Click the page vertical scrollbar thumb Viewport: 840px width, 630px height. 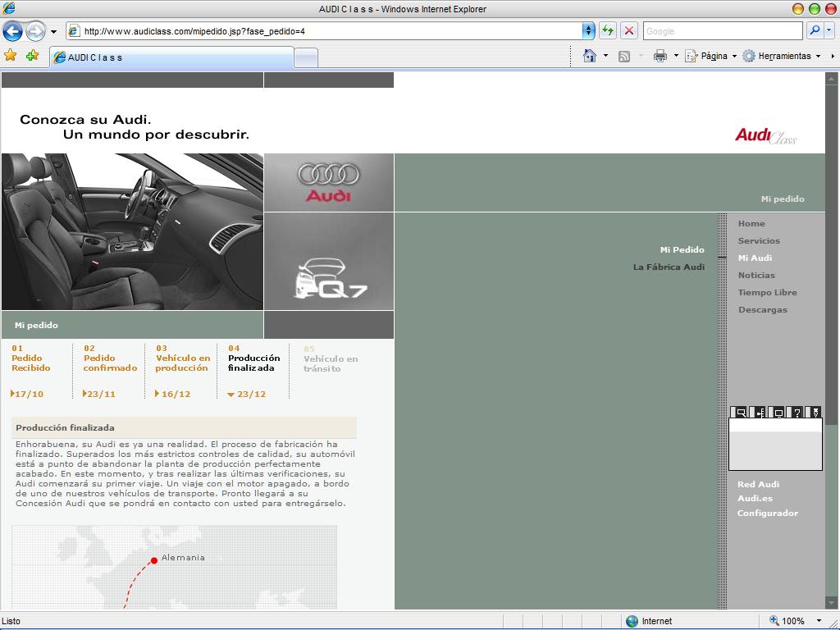click(x=831, y=255)
